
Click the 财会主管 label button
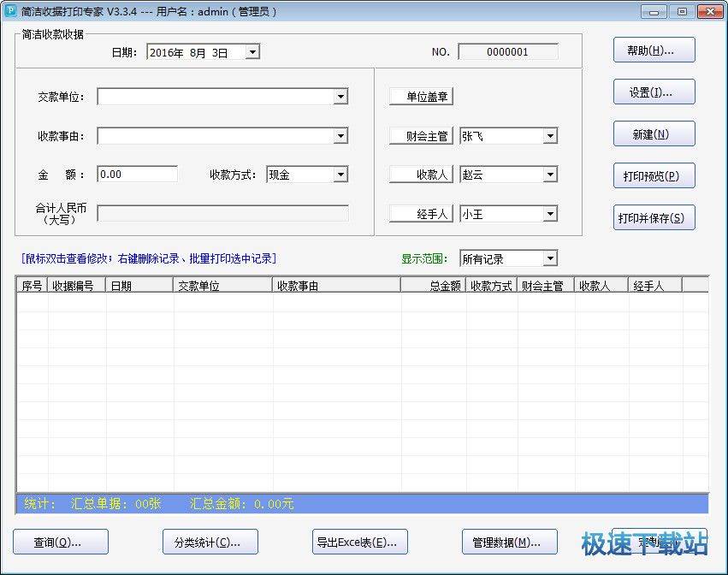tap(421, 136)
